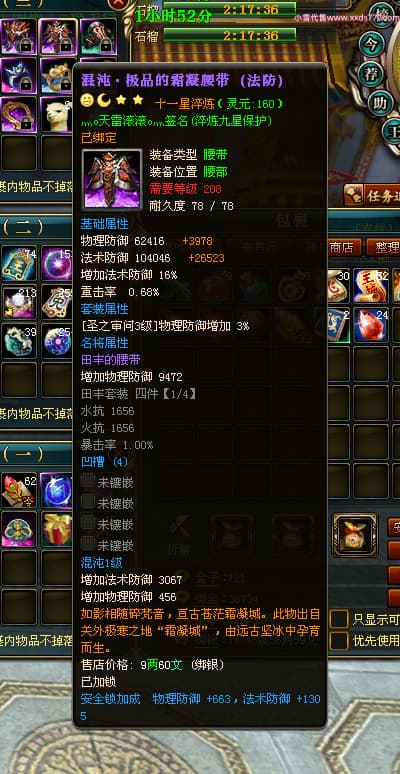Screen dimensions: 400x774
Task: Select the 王城 scroll with 52
Action: pos(371,286)
